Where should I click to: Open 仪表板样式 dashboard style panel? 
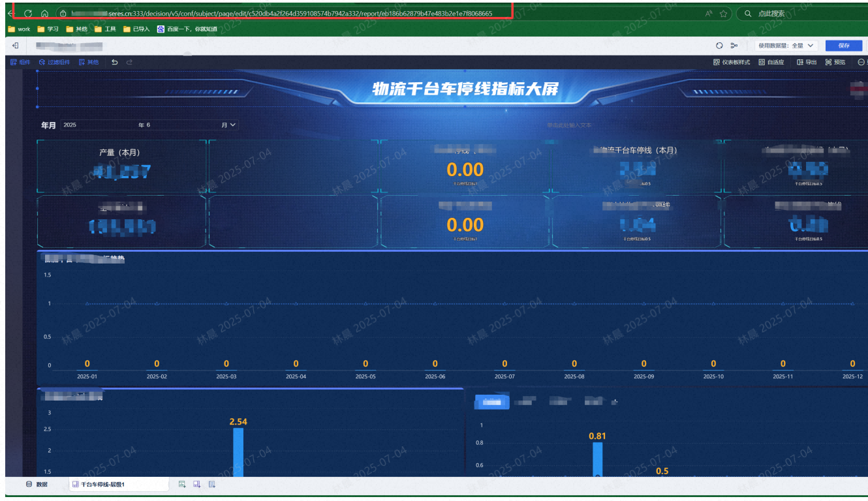pyautogui.click(x=732, y=62)
